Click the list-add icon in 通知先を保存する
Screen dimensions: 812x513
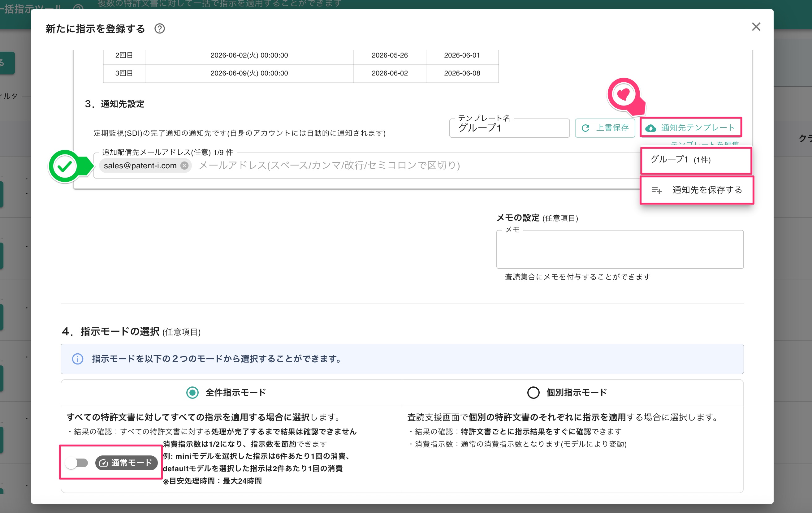pyautogui.click(x=656, y=190)
